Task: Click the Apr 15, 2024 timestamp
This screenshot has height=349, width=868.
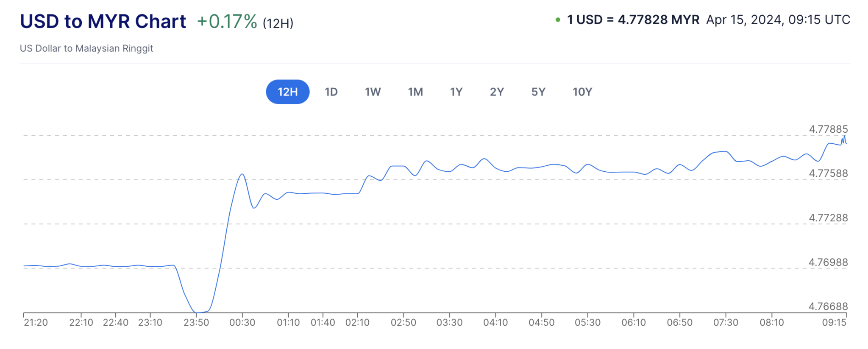Action: [x=777, y=20]
